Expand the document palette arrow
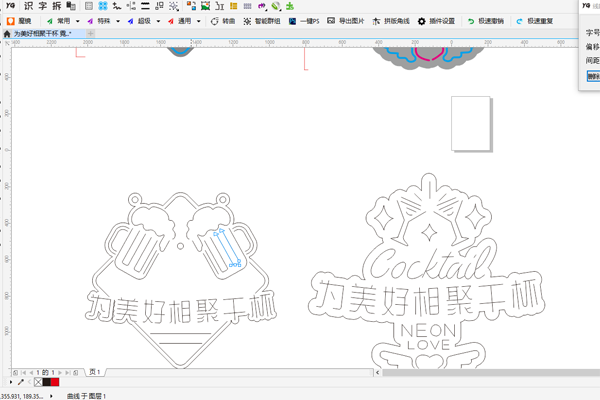600x400 pixels. click(x=11, y=382)
